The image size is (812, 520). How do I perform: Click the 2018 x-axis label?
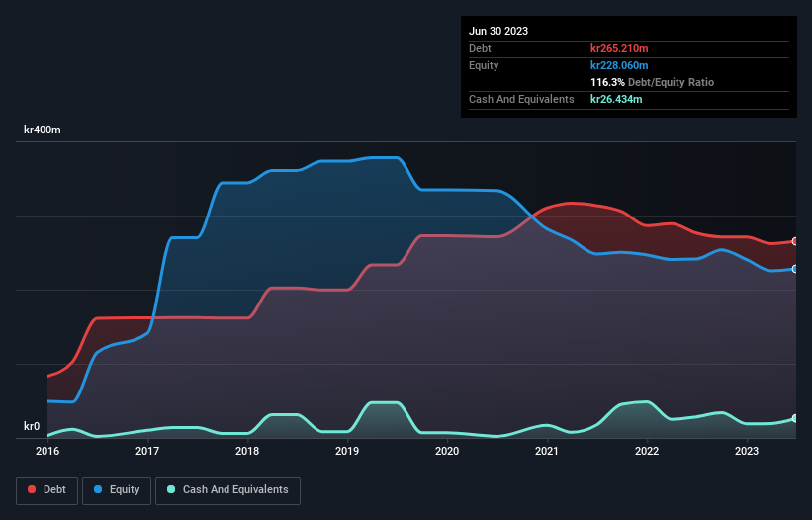(247, 451)
